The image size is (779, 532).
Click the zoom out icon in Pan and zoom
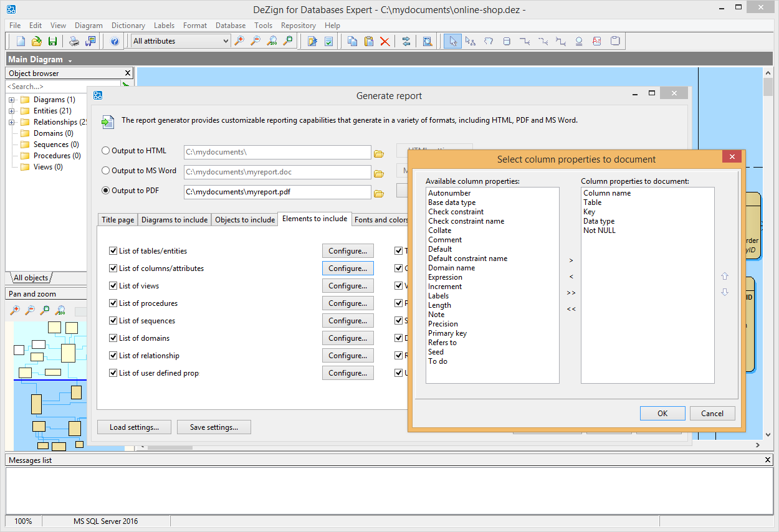tap(30, 310)
